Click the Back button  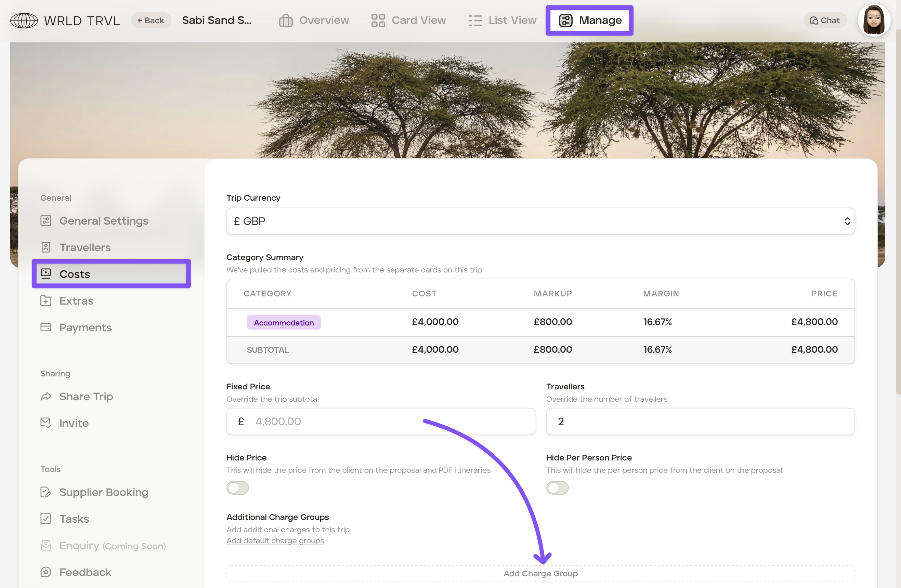(x=151, y=21)
